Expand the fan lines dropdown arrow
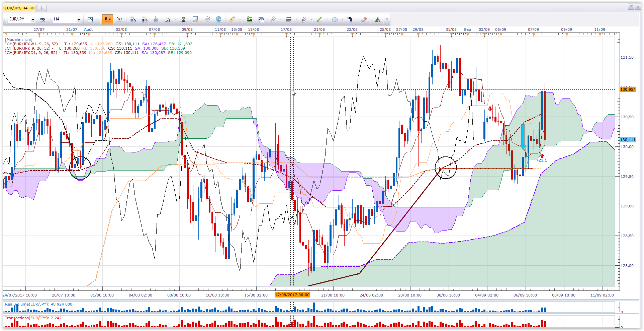 pyautogui.click(x=311, y=19)
